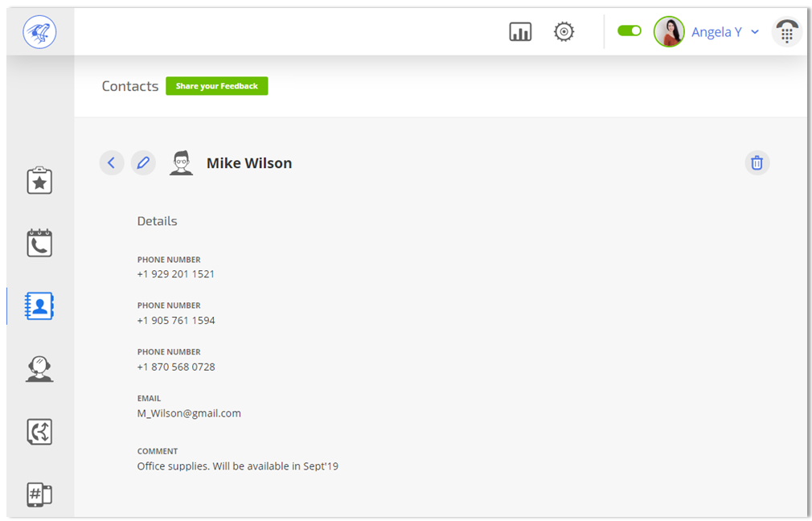Open the statistics bar chart icon
Screen dimensions: 812x521
520,31
